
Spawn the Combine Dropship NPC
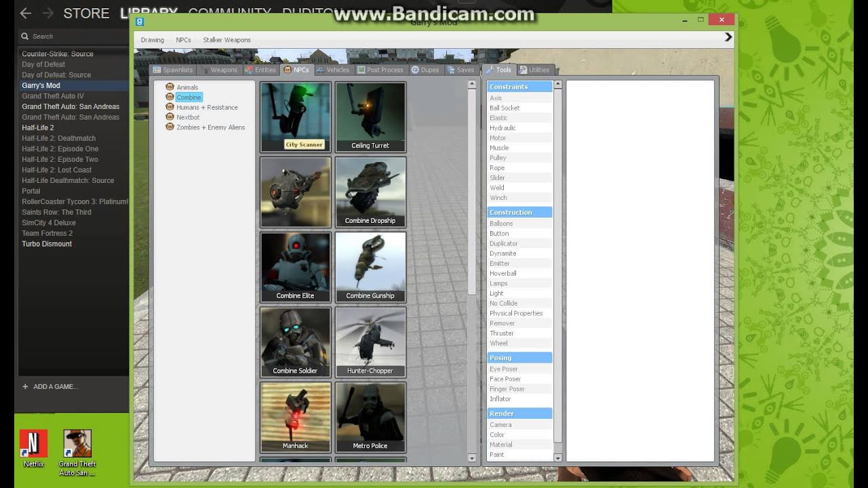[370, 192]
